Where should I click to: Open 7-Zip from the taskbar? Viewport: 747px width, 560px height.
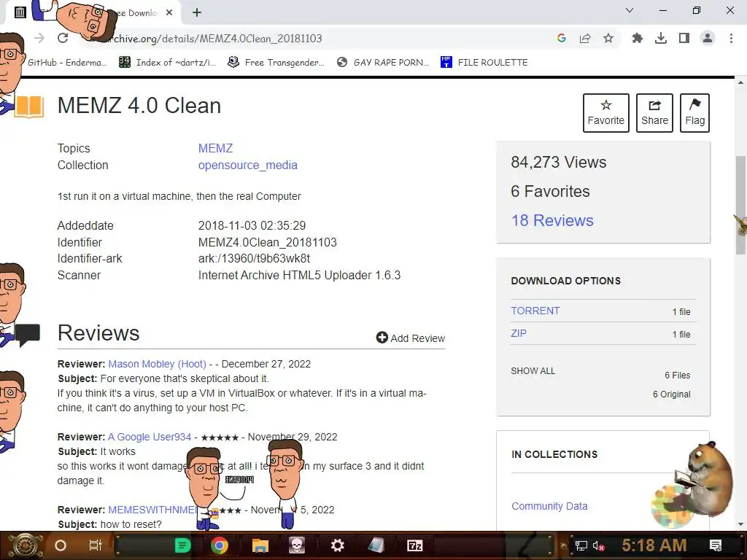point(415,545)
